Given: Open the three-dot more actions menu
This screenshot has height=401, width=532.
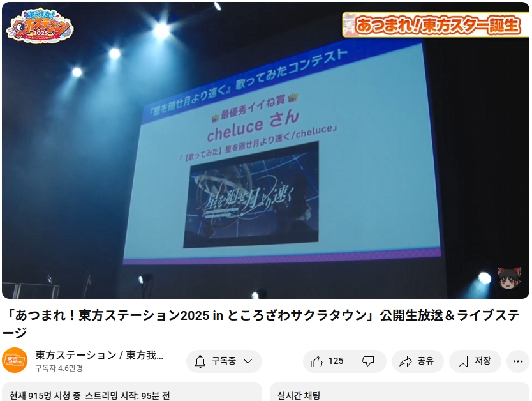Looking at the screenshot, I should point(518,361).
